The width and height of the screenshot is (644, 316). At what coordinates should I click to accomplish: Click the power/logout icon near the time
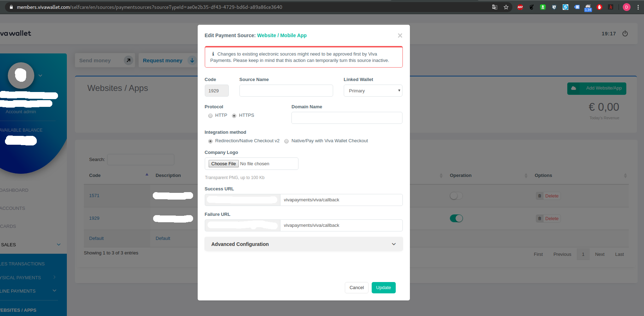pos(625,34)
